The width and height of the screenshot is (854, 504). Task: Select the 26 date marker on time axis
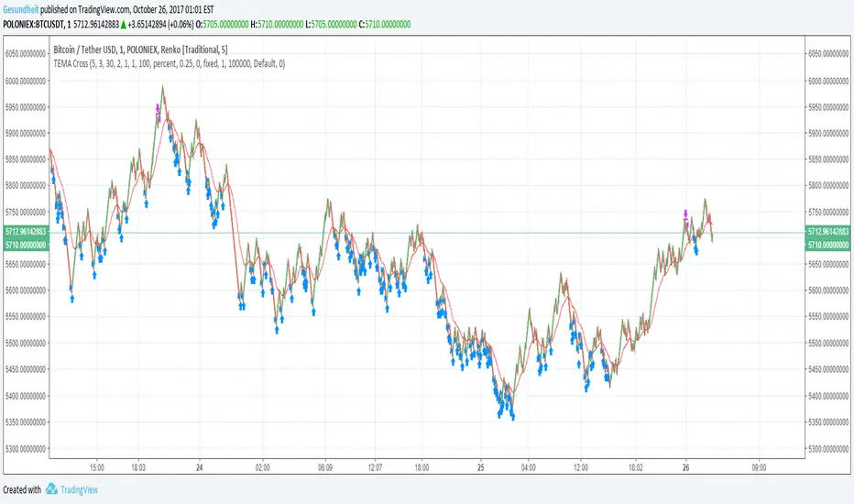pyautogui.click(x=686, y=465)
